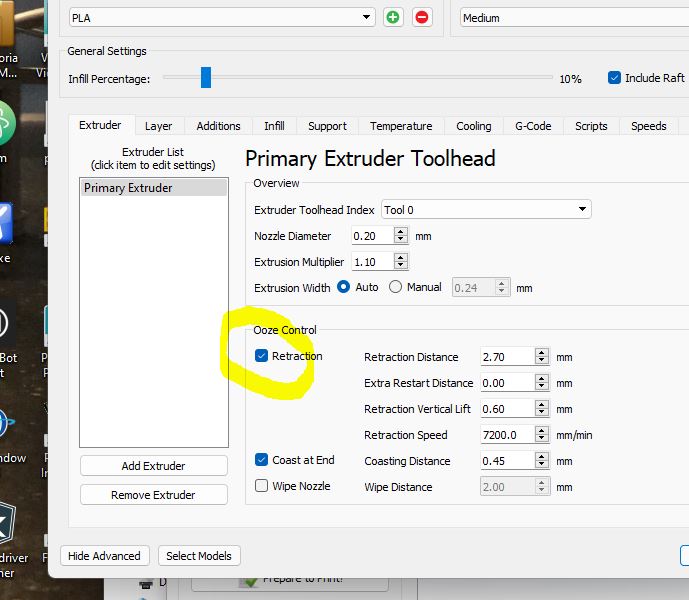This screenshot has width=689, height=600.
Task: Click the green add profile icon
Action: tap(393, 18)
